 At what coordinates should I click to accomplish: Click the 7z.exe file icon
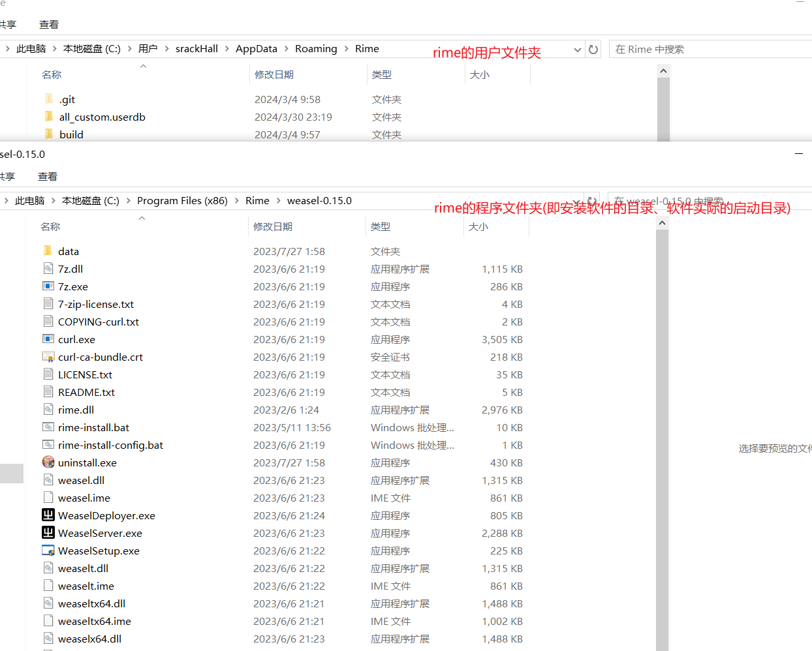(48, 286)
